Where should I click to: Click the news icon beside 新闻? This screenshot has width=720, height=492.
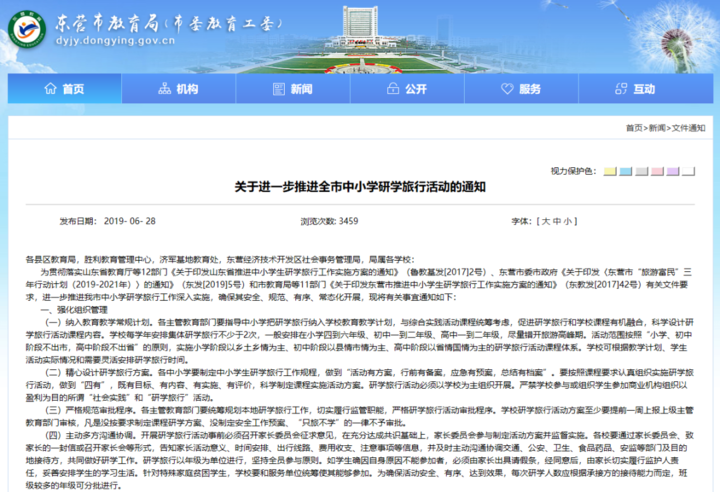pyautogui.click(x=279, y=89)
